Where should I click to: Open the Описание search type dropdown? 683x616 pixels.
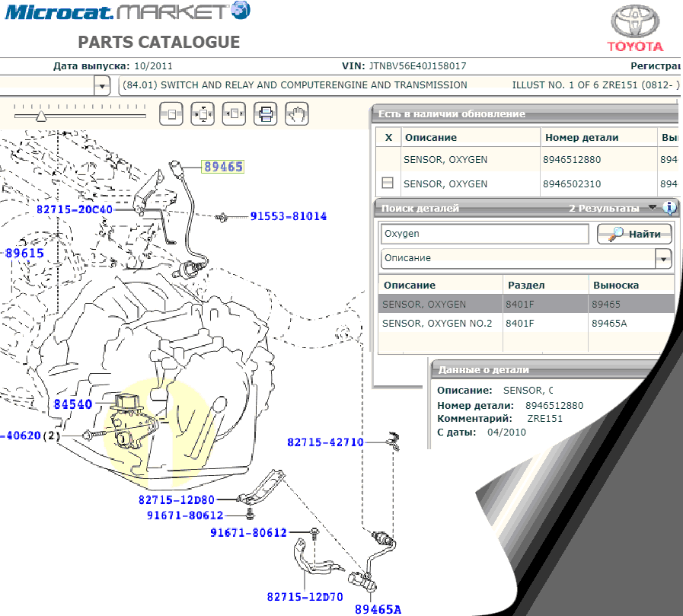pos(664,259)
